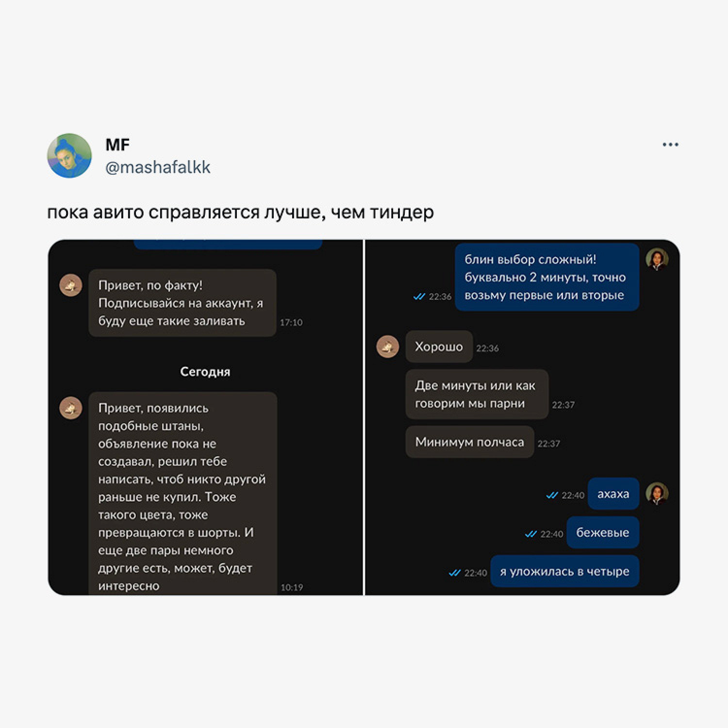728x728 pixels.
Task: Click the 'Сегодня' date separator
Action: 205,372
